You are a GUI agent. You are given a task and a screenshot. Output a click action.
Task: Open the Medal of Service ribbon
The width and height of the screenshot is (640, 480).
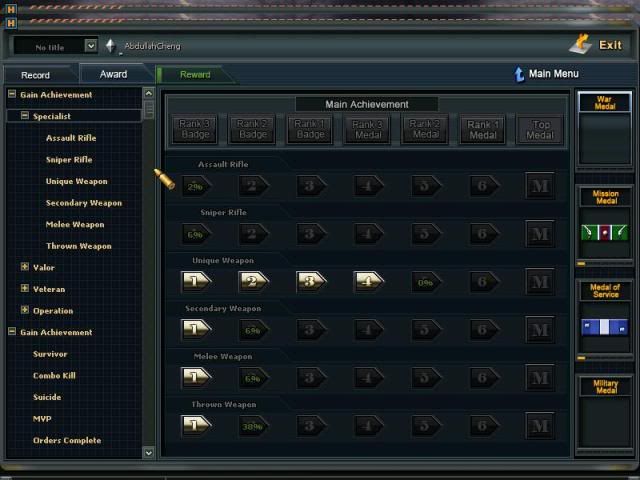pos(605,327)
